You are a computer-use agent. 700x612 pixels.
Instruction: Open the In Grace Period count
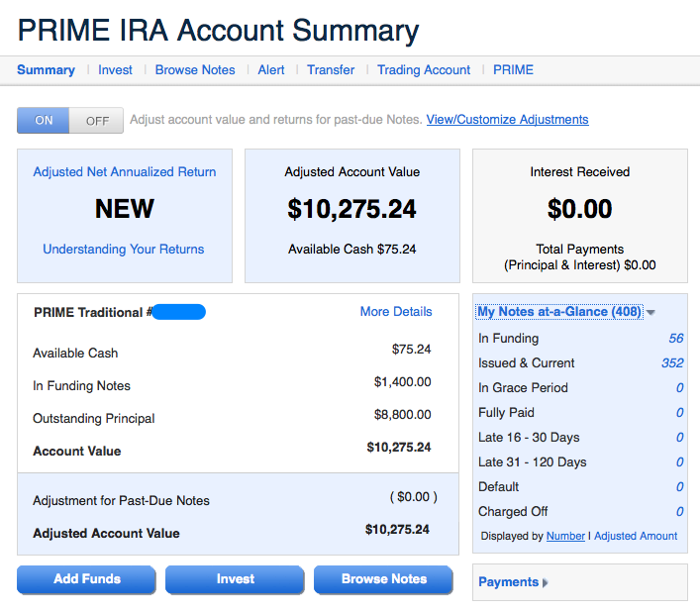679,388
